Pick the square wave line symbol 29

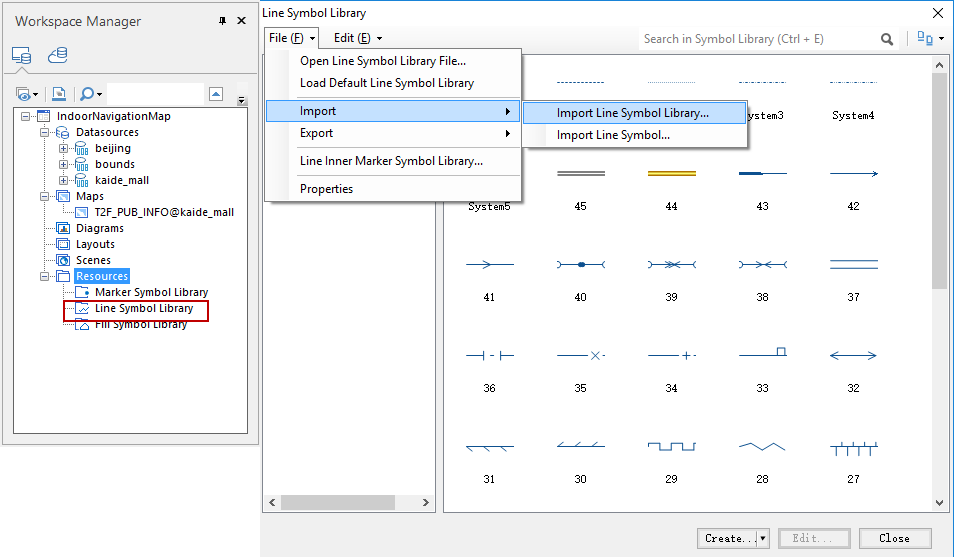(x=671, y=446)
